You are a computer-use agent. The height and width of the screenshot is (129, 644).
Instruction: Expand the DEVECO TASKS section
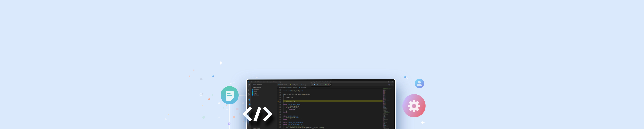click(256, 128)
